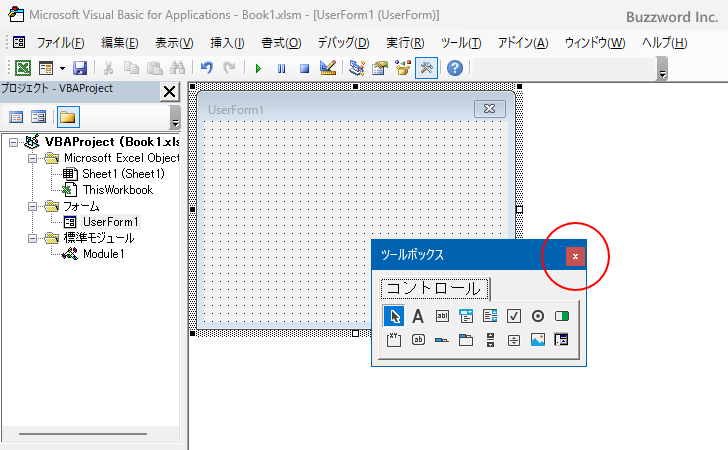Open the 挿入(I) menu

(227, 43)
